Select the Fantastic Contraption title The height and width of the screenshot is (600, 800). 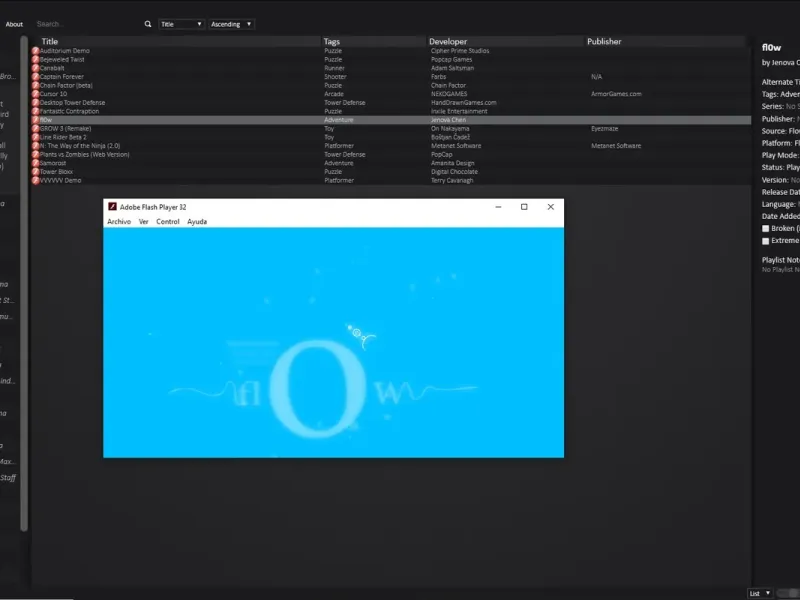coord(69,111)
